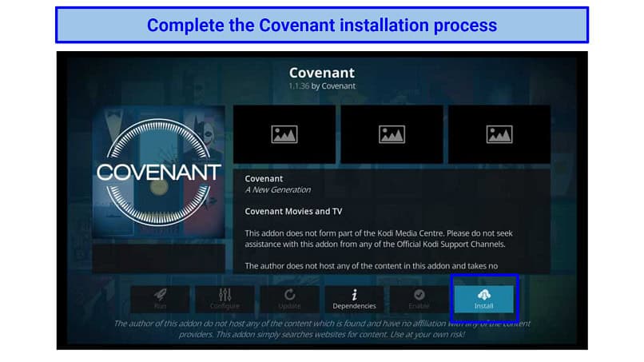
Task: Open the first screenshot placeholder
Action: [x=284, y=134]
